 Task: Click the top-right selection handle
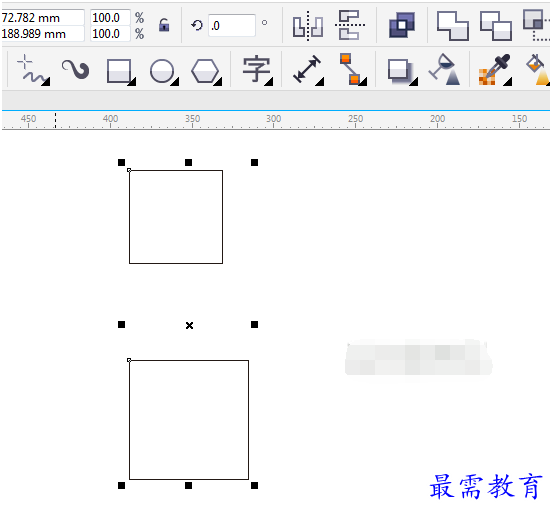254,162
